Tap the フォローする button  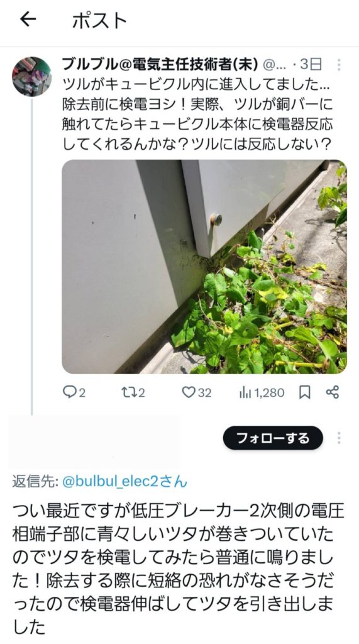[273, 438]
